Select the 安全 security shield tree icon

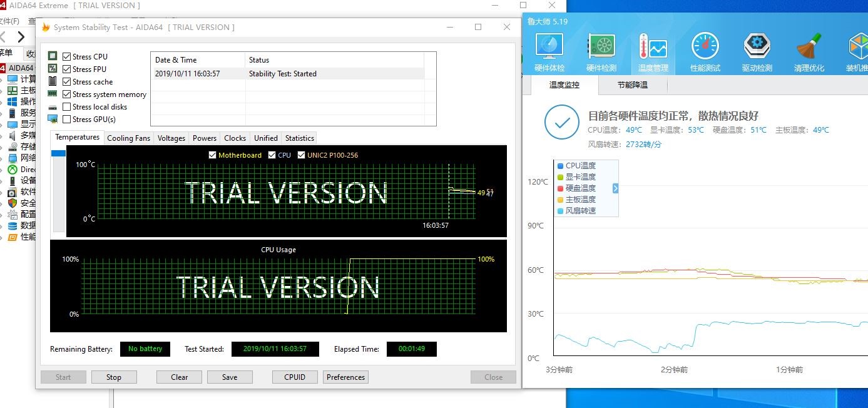(13, 203)
